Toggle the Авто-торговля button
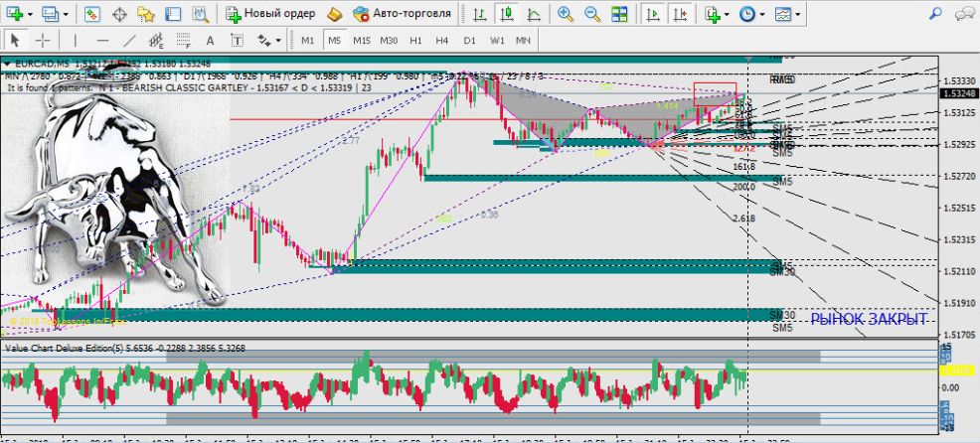 click(402, 13)
